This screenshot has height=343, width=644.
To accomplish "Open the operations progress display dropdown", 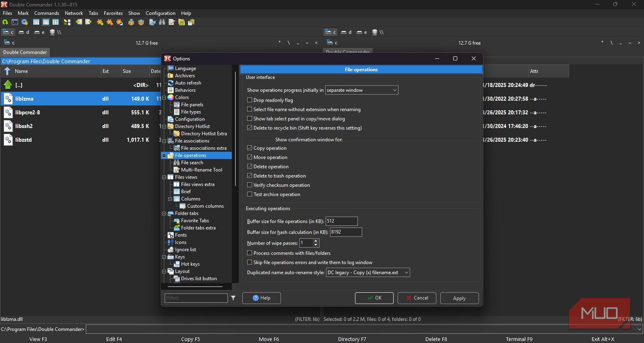I will click(361, 90).
